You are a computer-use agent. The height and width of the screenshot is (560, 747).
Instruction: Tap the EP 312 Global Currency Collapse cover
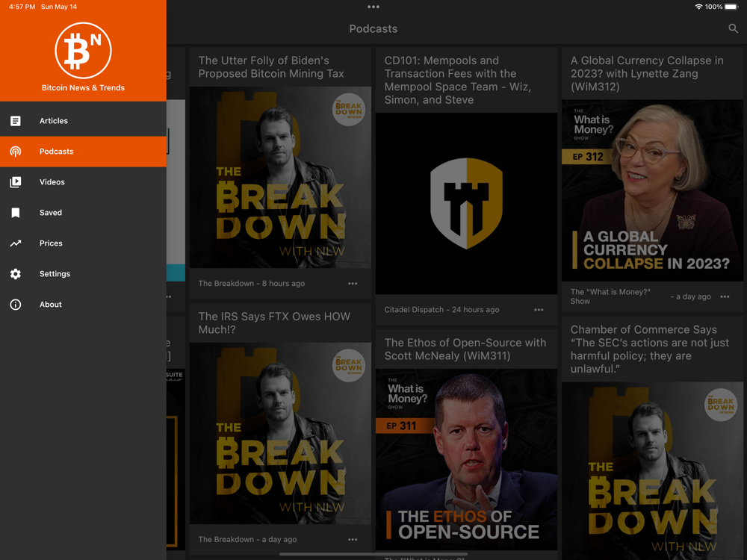[x=652, y=190]
